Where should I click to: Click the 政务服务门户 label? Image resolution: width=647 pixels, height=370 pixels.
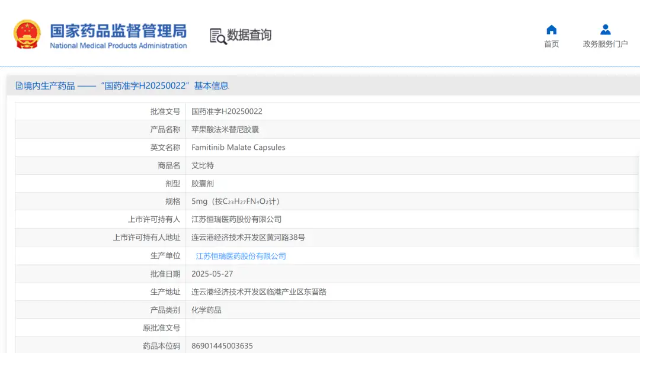605,44
